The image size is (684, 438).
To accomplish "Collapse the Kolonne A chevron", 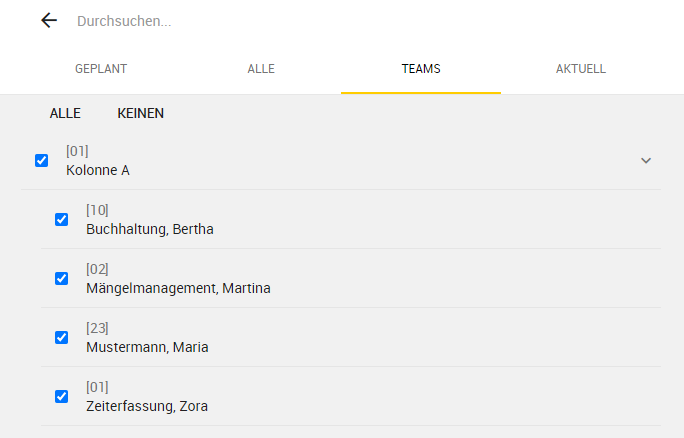I will (x=646, y=161).
